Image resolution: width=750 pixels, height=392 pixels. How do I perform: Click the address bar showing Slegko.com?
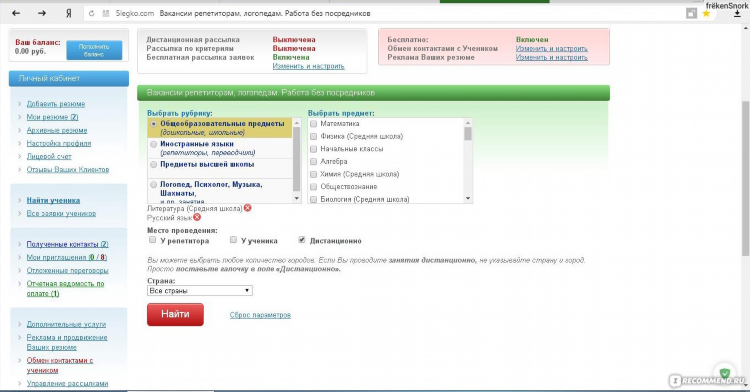pyautogui.click(x=383, y=13)
